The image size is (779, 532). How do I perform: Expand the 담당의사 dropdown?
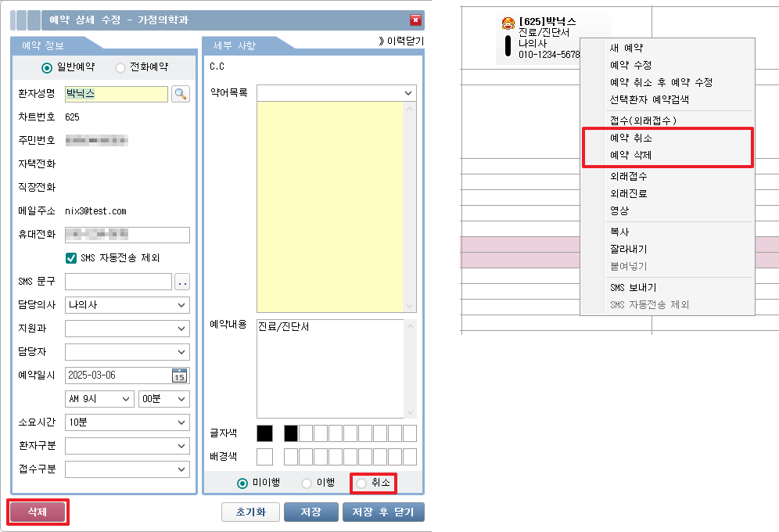(x=127, y=305)
